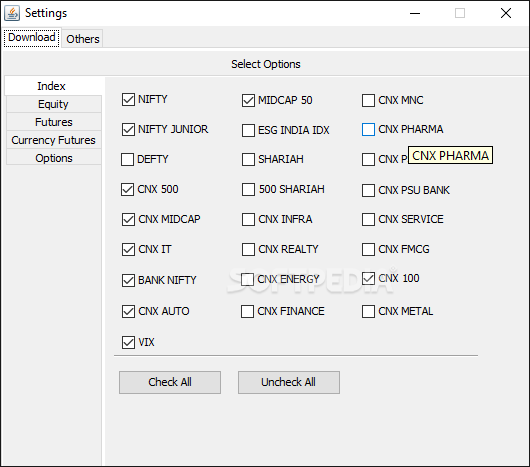Viewport: 530px width, 467px height.
Task: Uncheck the CNX AUTO checkbox
Action: (x=128, y=312)
